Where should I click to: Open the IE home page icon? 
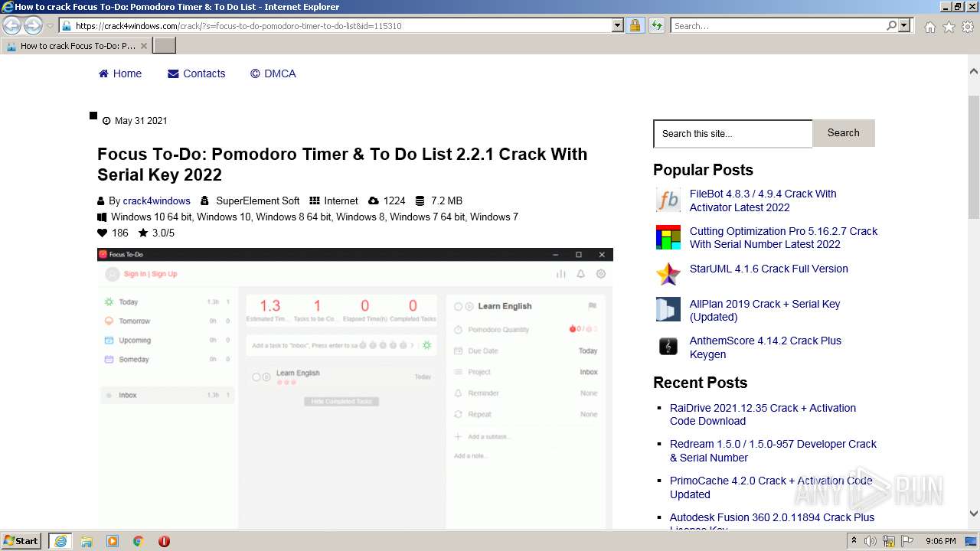coord(929,27)
